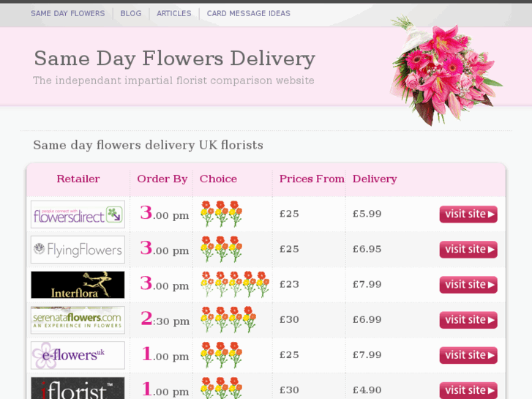The image size is (532, 399).
Task: Go to the Articles page
Action: click(x=174, y=14)
